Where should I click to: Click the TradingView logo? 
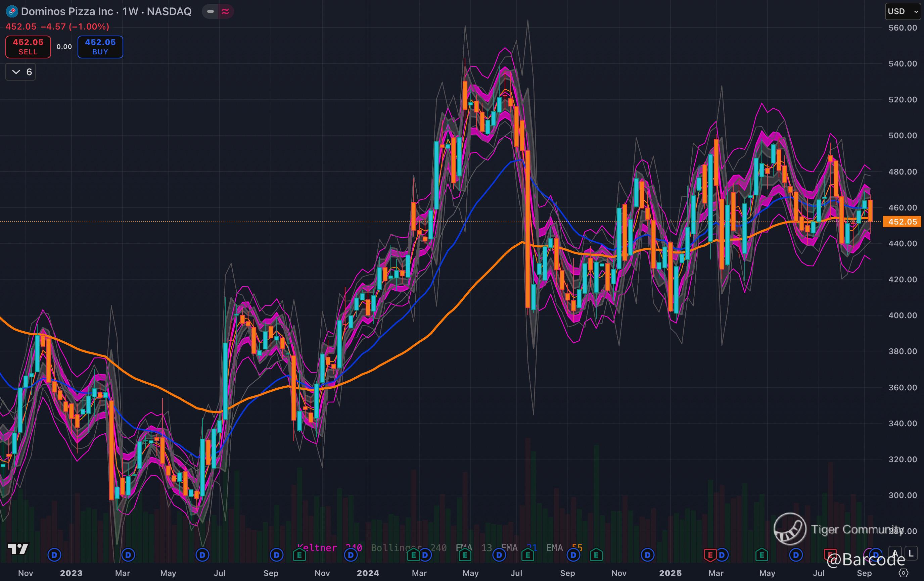coord(18,549)
